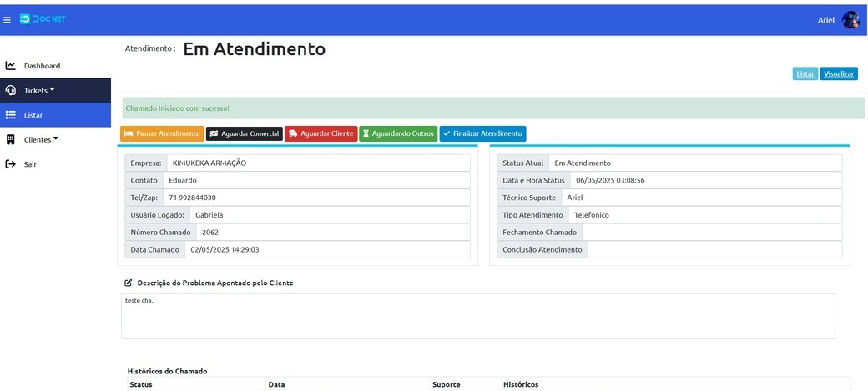This screenshot has height=391, width=868.
Task: Click the Suporte column header
Action: click(446, 384)
